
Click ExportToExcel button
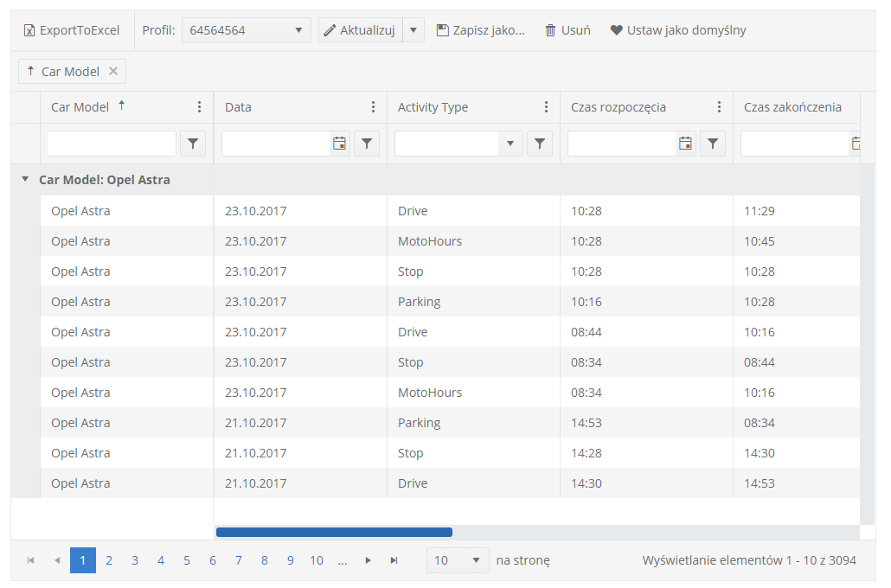click(x=72, y=30)
